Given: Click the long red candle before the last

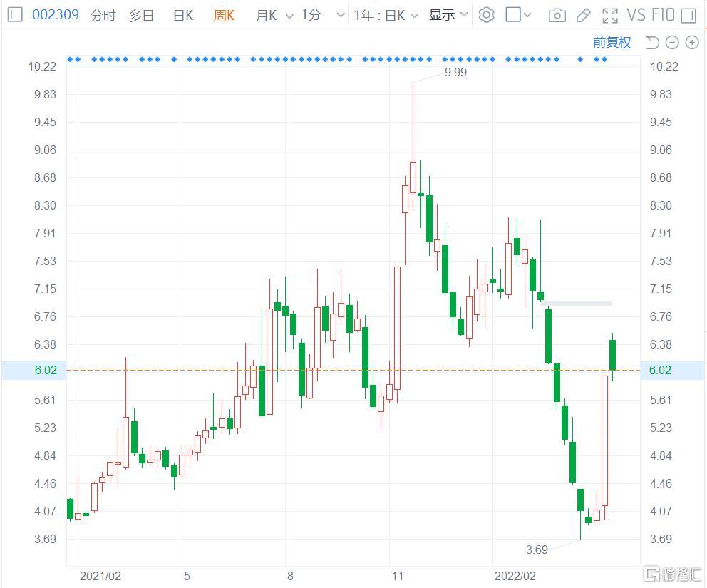Looking at the screenshot, I should click(604, 440).
